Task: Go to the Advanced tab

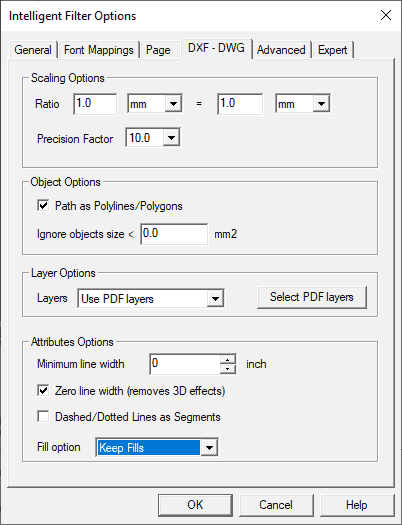Action: [281, 50]
